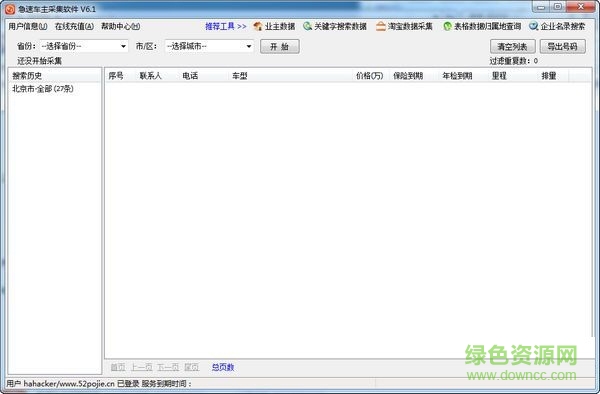Screen dimensions: 600x394
Task: Close the application window
Action: [x=581, y=7]
